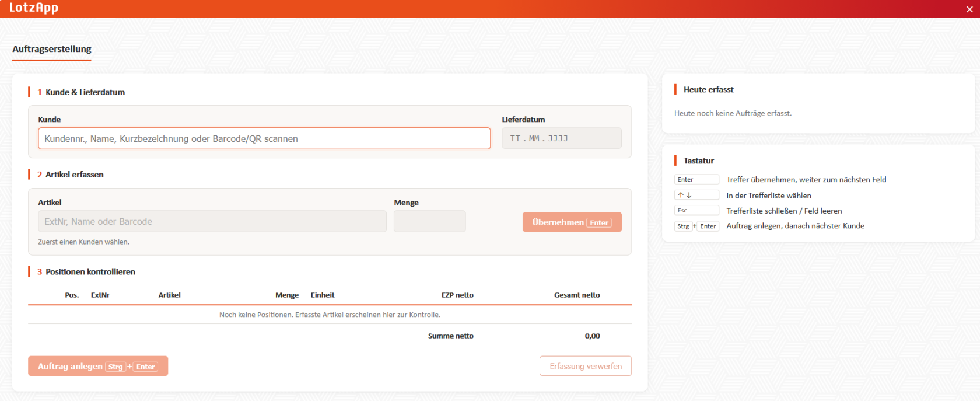
Task: Select the Artikel erfassen heading
Action: tap(75, 175)
